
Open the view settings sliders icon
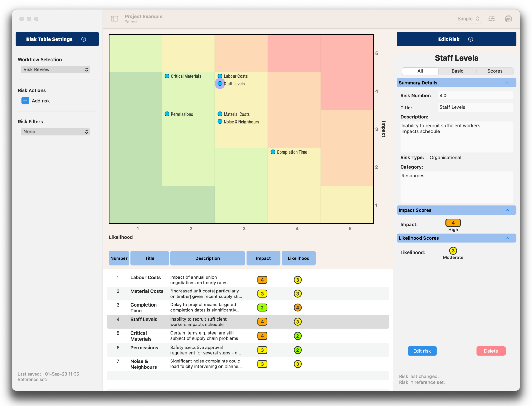491,19
